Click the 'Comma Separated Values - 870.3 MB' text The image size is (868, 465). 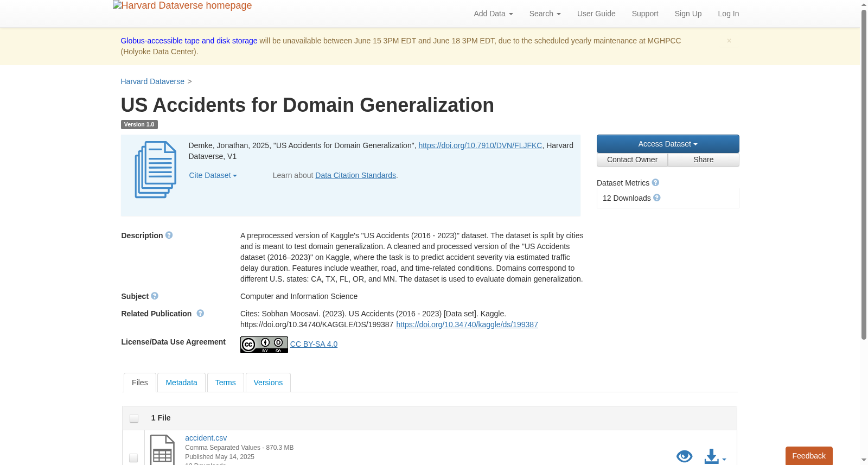pos(239,448)
